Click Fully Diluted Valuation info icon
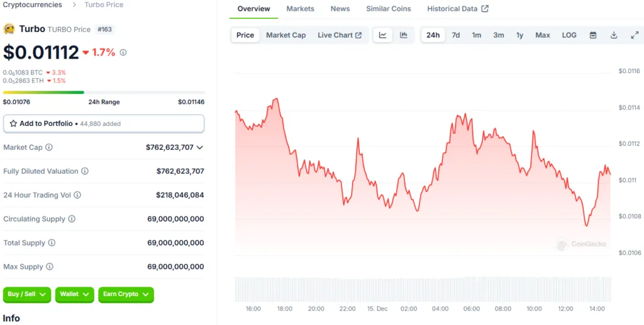Viewport: 644px width, 325px height. (x=85, y=171)
